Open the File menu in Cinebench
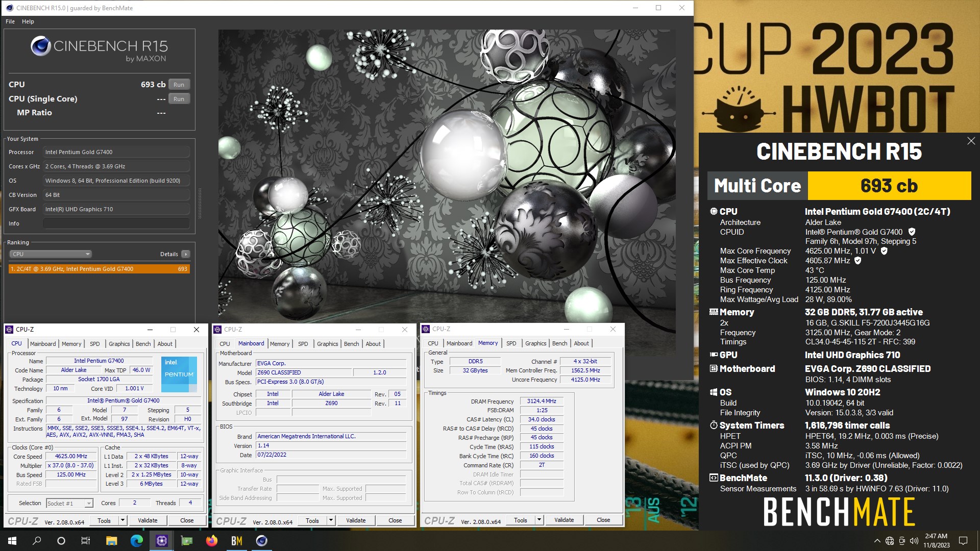The height and width of the screenshot is (551, 980). coord(10,21)
